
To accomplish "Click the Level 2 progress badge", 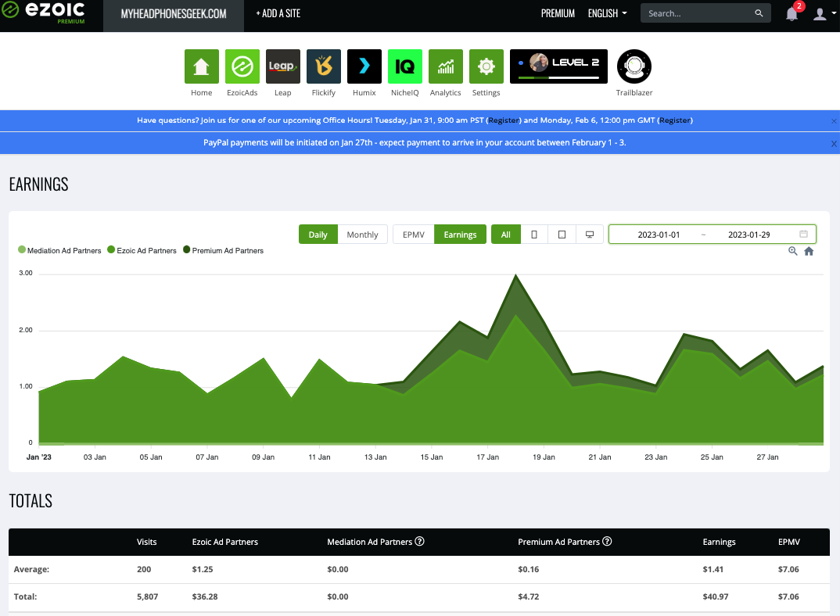I will click(x=558, y=66).
